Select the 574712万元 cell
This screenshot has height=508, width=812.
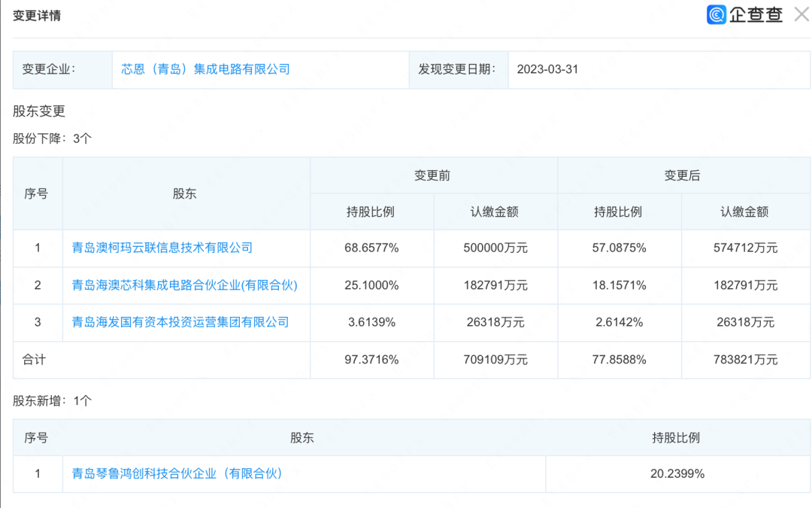pos(746,248)
